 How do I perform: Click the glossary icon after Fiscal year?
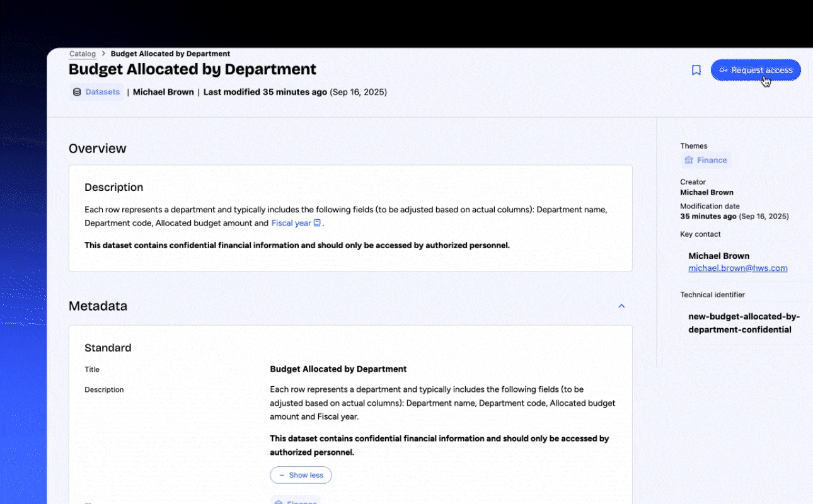coord(317,223)
